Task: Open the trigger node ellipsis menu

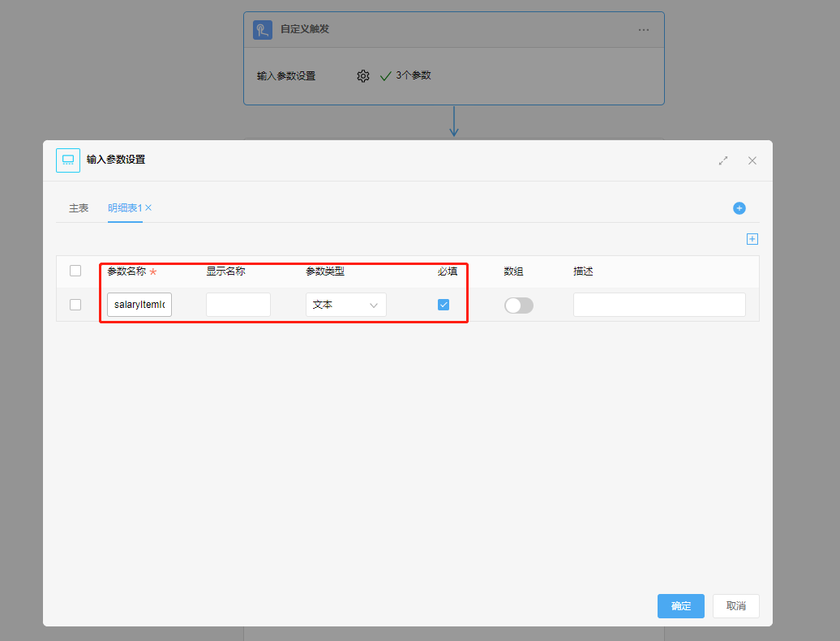Action: pyautogui.click(x=644, y=30)
